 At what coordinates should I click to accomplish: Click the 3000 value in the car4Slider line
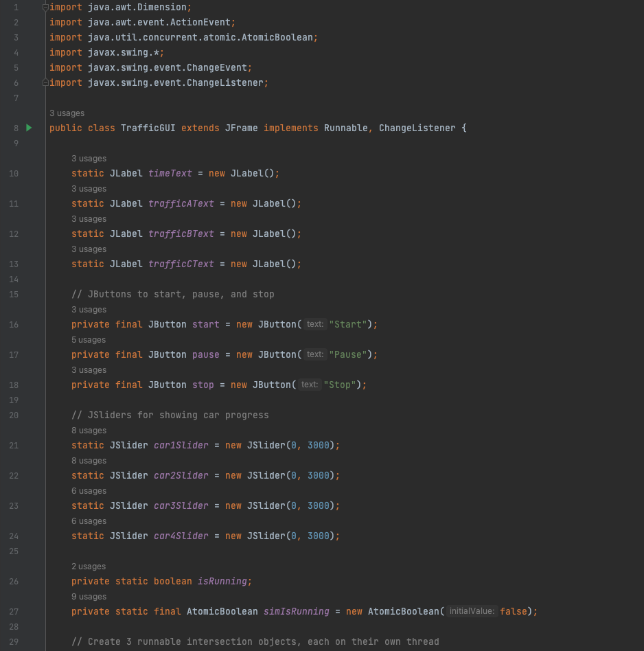318,536
